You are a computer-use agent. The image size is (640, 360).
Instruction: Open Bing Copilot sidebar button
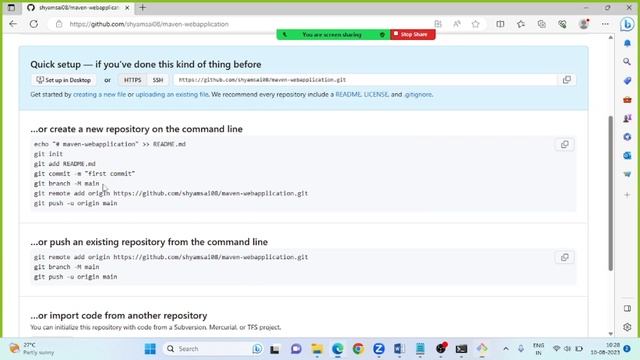[x=627, y=24]
